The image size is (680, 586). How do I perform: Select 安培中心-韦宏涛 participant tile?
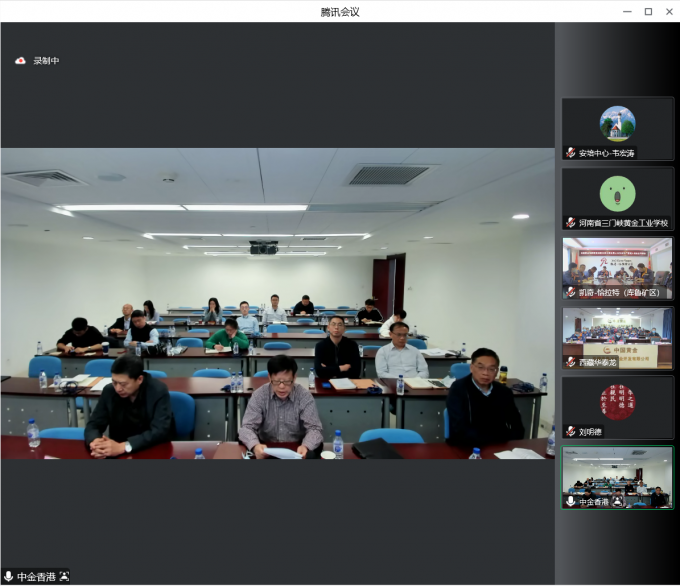(x=618, y=129)
